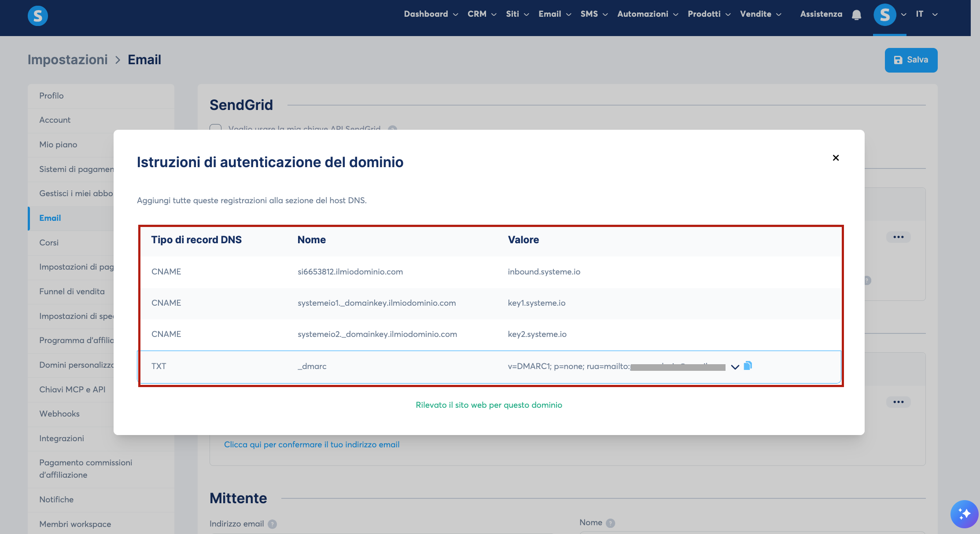980x534 pixels.
Task: Open the notifications bell
Action: click(856, 15)
